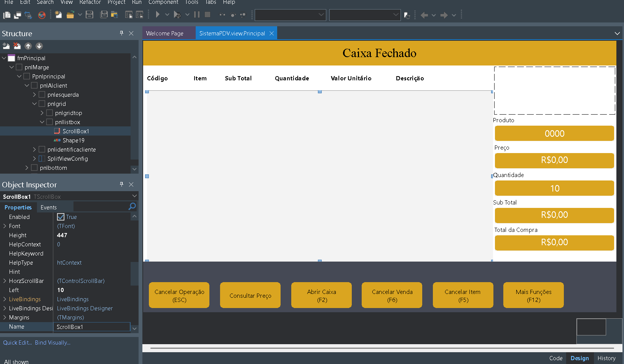624x364 pixels.
Task: Click the Toggle Form/Unit icon
Action: (28, 15)
